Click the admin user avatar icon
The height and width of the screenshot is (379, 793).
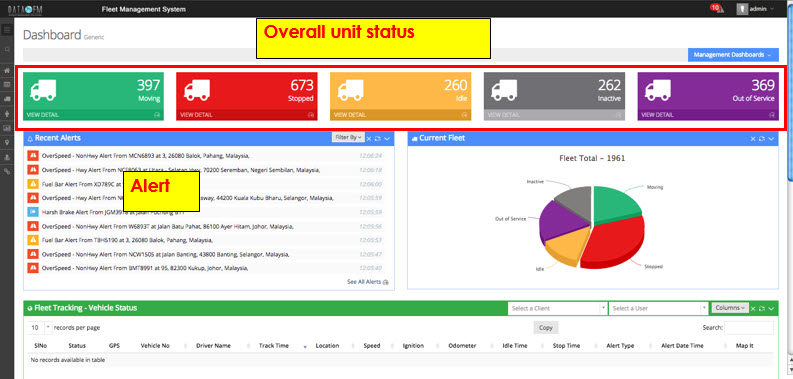(742, 9)
